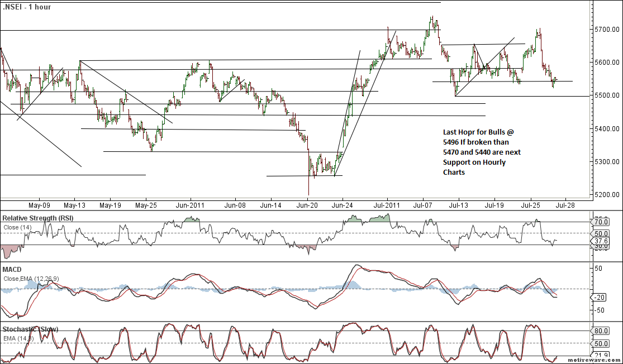The image size is (623, 364).
Task: Select the Relative Strength (RSI) panel title
Action: (37, 217)
